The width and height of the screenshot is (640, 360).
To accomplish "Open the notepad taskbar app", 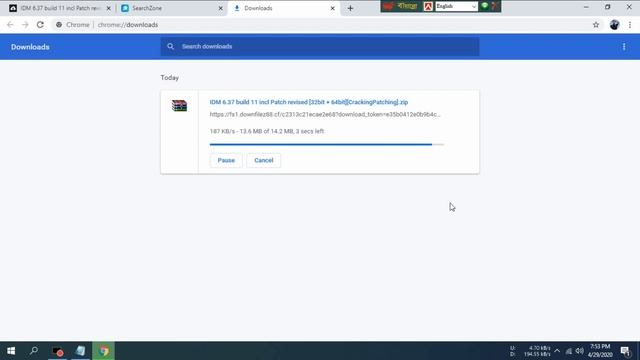I will coord(80,351).
